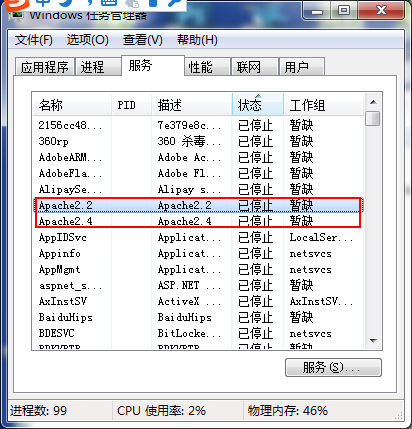Click the maximize window button
The width and height of the screenshot is (412, 429).
coord(344,10)
